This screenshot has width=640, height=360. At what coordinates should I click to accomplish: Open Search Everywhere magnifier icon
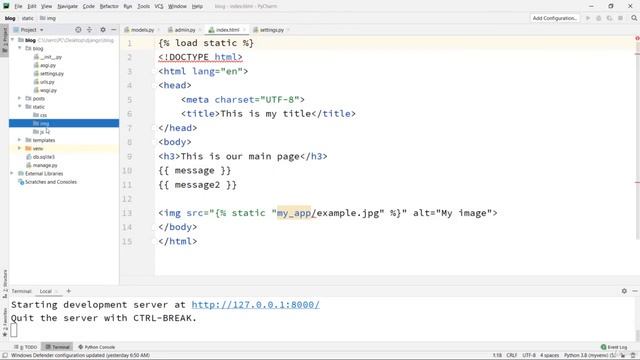pos(634,18)
